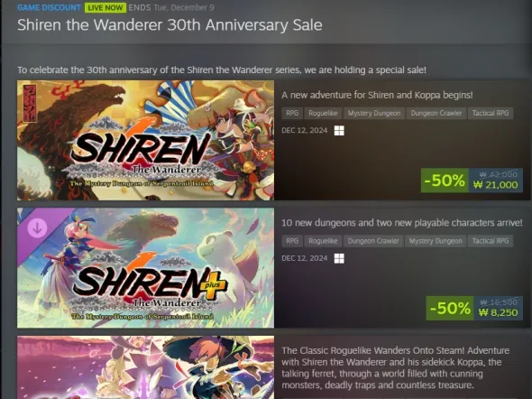The height and width of the screenshot is (399, 532).
Task: Open the Shiren the Wanderer 30th Anniversary Sale title
Action: [x=170, y=24]
